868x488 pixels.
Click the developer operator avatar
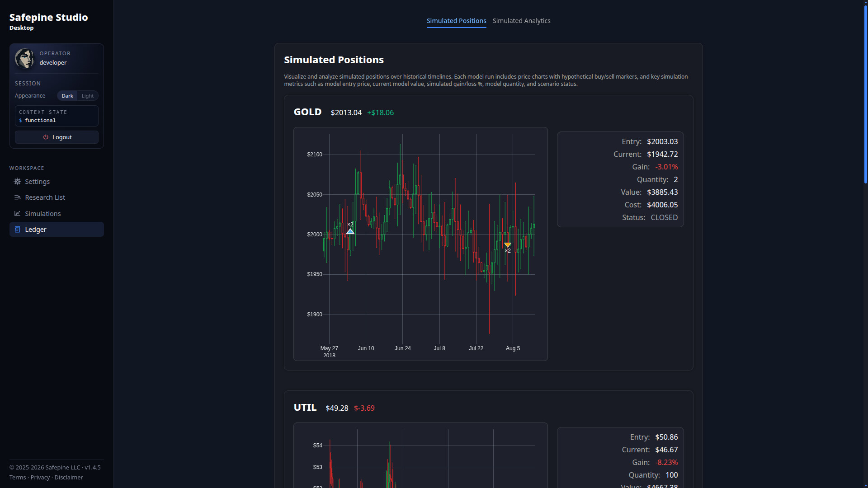(24, 58)
